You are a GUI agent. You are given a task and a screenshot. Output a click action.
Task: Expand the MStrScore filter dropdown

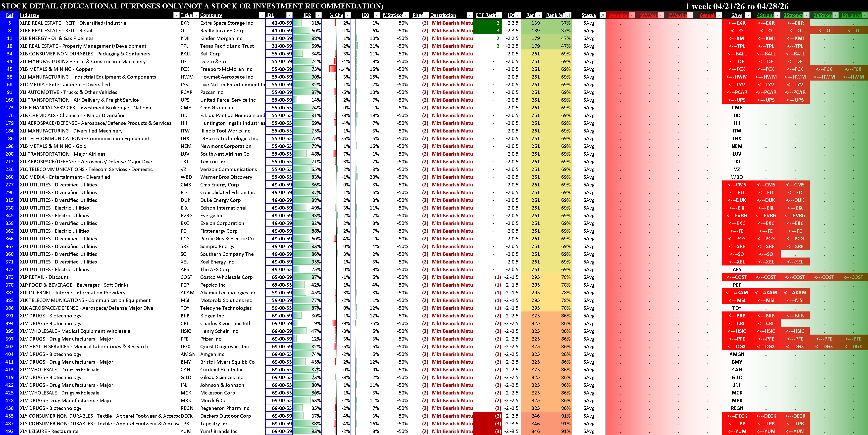click(406, 15)
